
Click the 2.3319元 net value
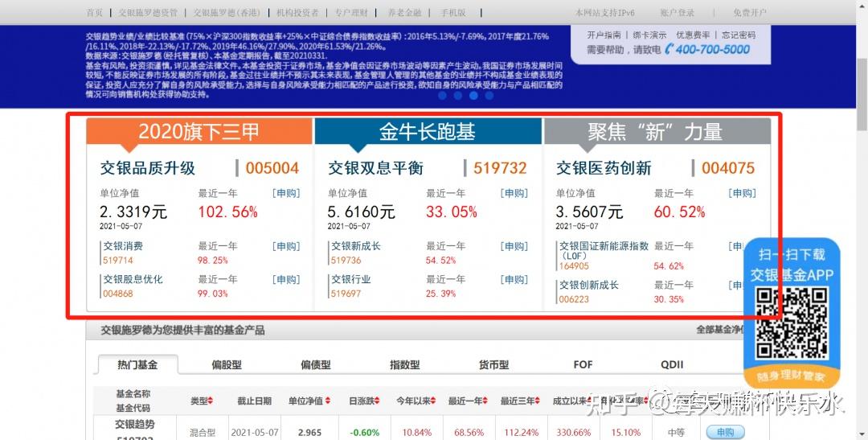click(x=133, y=212)
